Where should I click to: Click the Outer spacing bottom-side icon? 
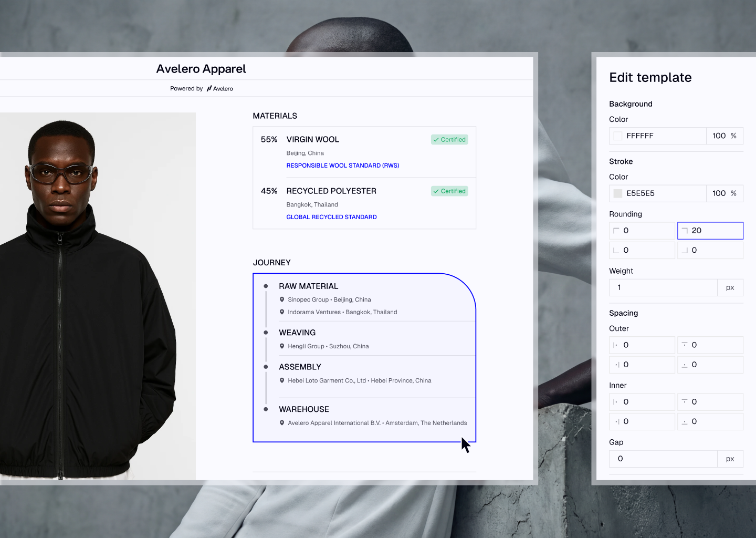685,365
